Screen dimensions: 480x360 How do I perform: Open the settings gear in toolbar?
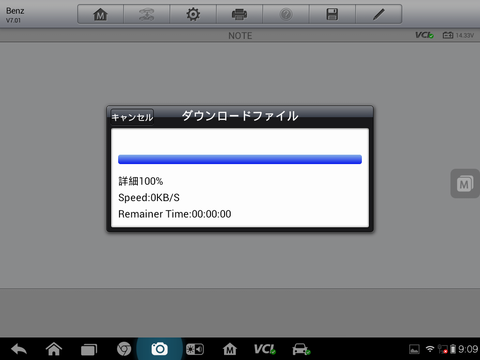[x=193, y=14]
